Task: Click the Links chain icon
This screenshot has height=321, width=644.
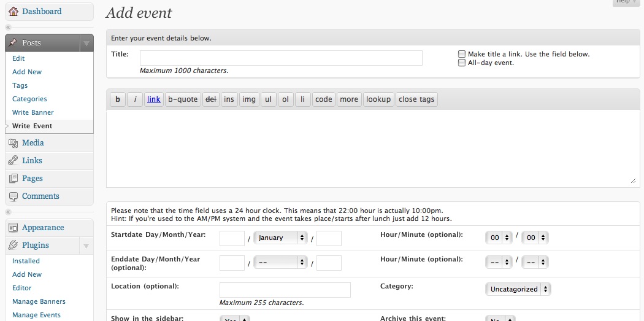Action: click(13, 161)
